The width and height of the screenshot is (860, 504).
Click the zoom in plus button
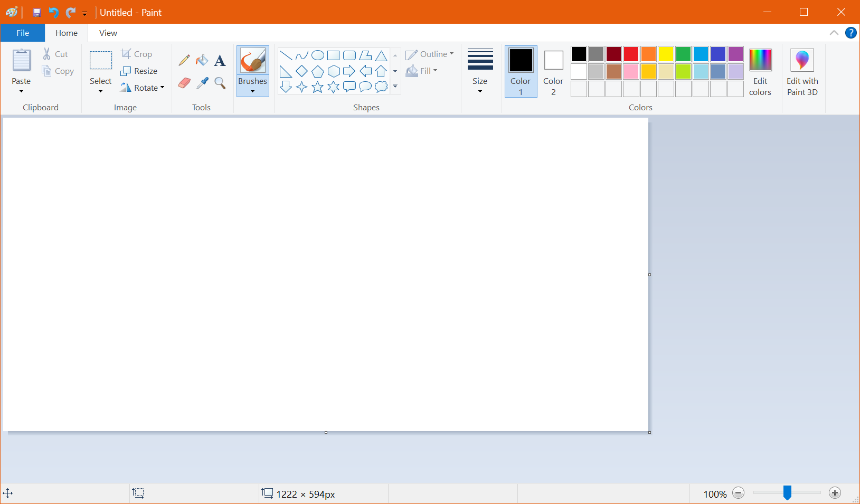point(835,493)
